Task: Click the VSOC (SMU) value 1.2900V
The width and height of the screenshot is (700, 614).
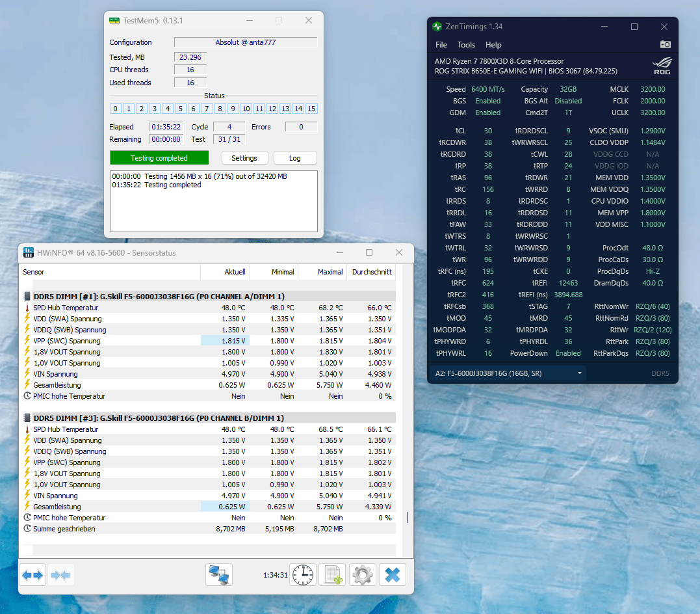Action: pyautogui.click(x=653, y=131)
